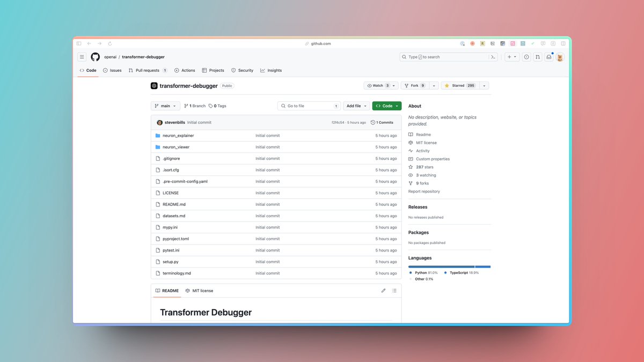
Task: Expand the Add file dropdown
Action: coord(357,106)
